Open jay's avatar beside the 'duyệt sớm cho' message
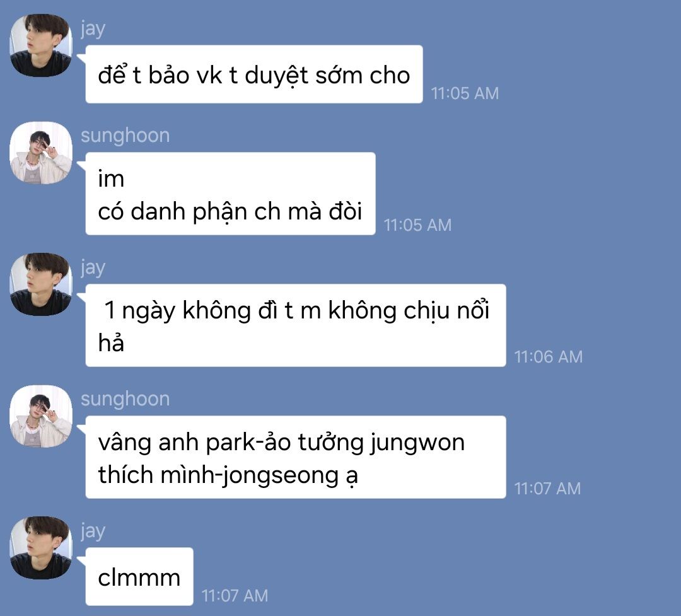This screenshot has width=681, height=616. point(41,45)
